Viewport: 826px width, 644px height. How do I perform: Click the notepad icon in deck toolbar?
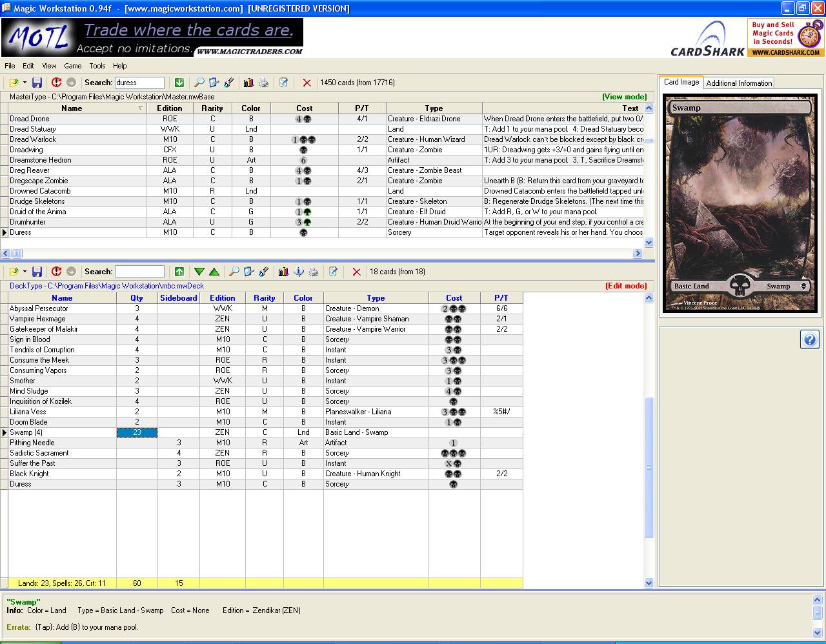333,272
